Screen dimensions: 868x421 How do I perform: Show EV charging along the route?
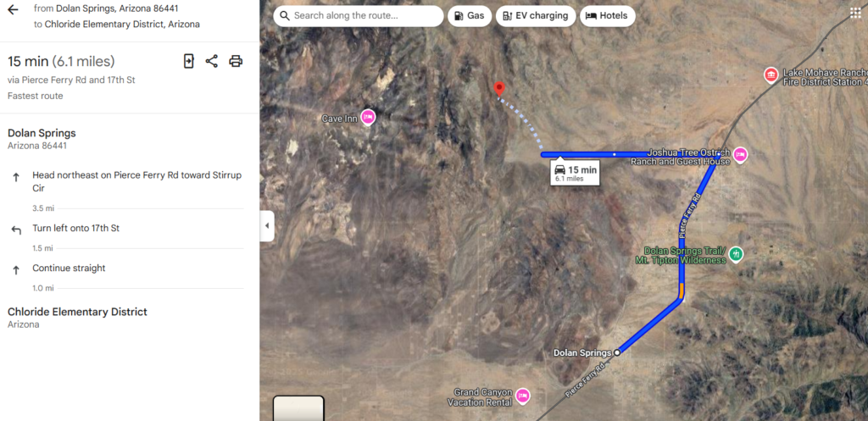point(536,16)
